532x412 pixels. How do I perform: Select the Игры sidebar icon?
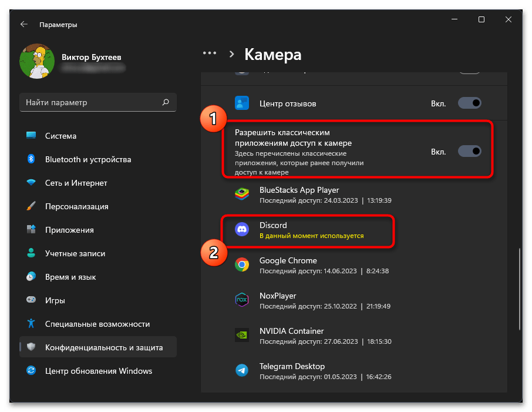click(x=31, y=300)
